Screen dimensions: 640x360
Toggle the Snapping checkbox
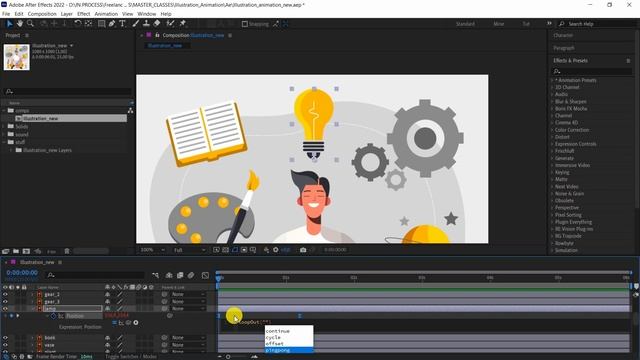pyautogui.click(x=245, y=24)
